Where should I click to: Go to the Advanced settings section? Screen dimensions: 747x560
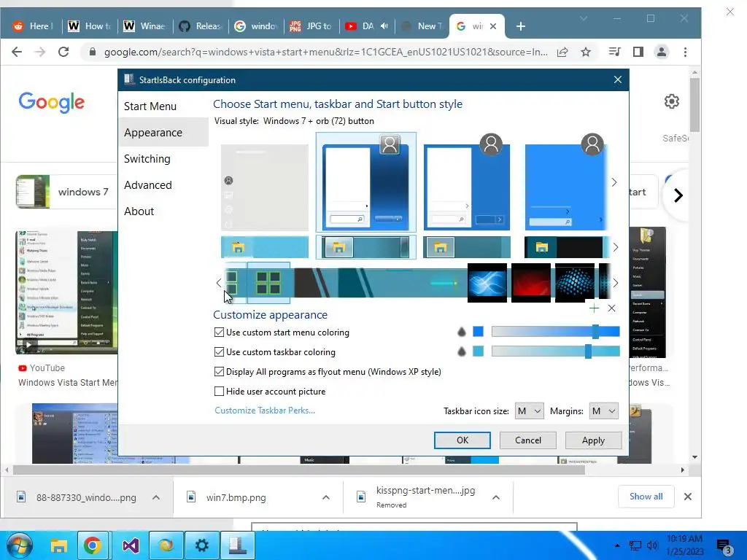click(147, 184)
